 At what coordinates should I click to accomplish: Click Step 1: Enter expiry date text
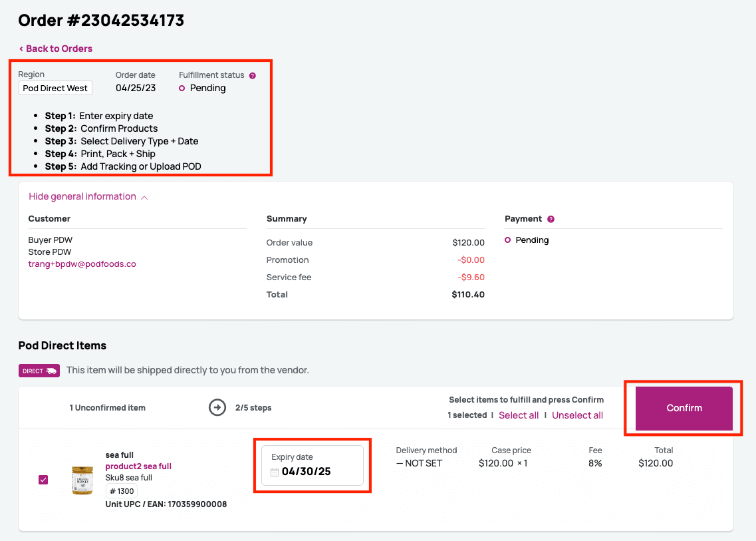click(x=99, y=116)
